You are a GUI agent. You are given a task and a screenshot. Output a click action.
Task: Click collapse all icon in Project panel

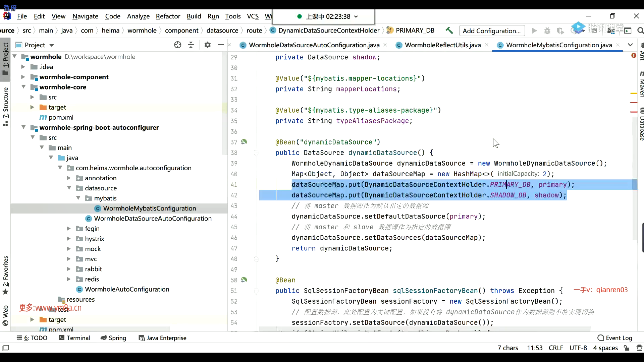191,45
